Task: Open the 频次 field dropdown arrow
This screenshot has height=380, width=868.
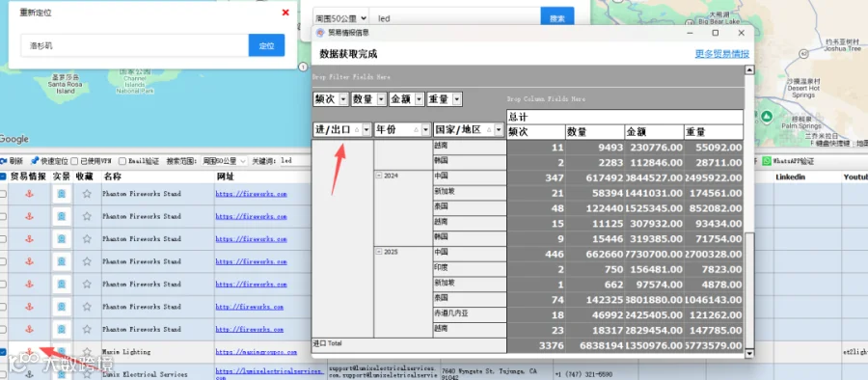Action: pos(343,99)
